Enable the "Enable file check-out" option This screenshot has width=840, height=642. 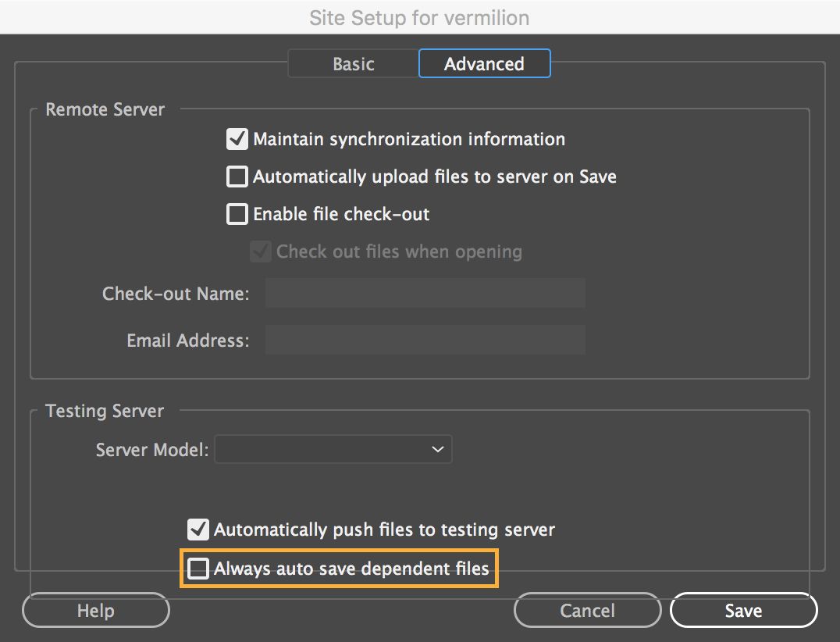(237, 214)
